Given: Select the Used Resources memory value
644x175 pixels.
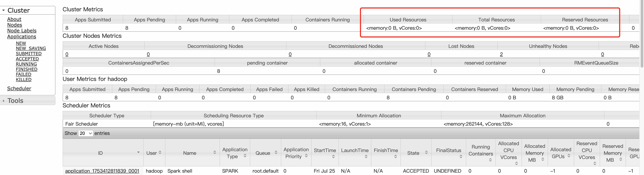Looking at the screenshot, I should 394,28.
